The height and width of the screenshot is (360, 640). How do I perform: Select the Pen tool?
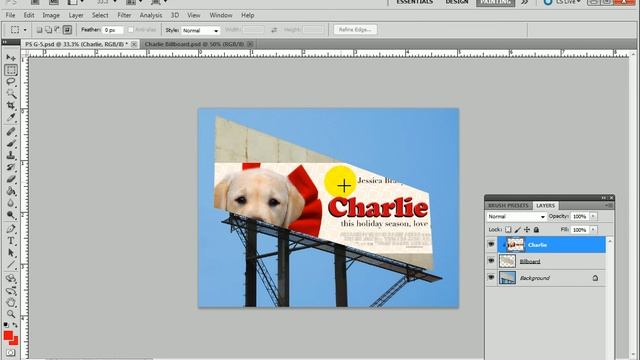[11, 229]
